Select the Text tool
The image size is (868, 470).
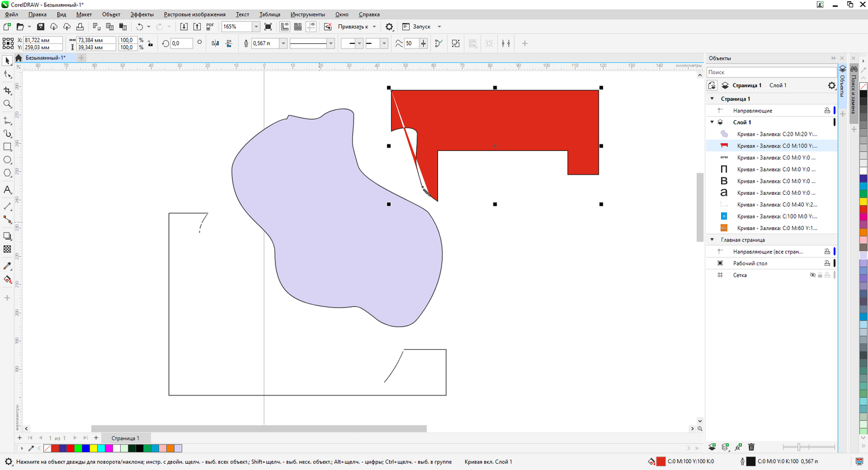click(x=8, y=190)
